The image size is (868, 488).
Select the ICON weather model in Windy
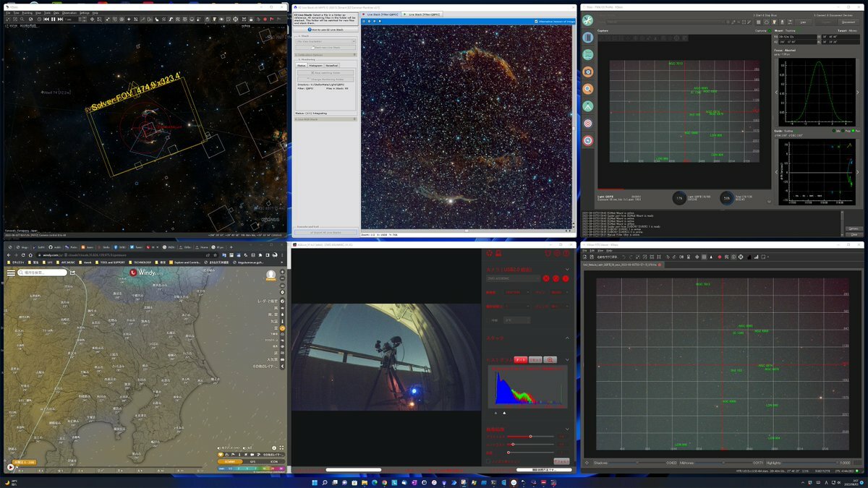(x=274, y=462)
